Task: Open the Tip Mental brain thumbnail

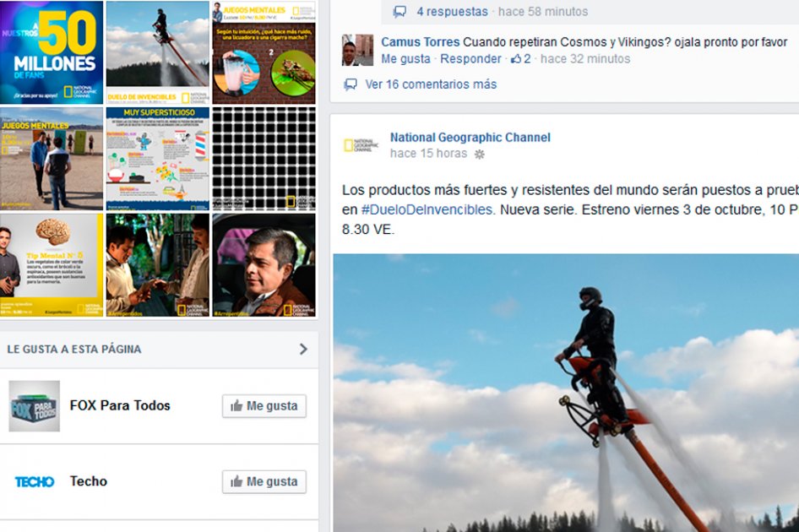Action: coord(52,265)
